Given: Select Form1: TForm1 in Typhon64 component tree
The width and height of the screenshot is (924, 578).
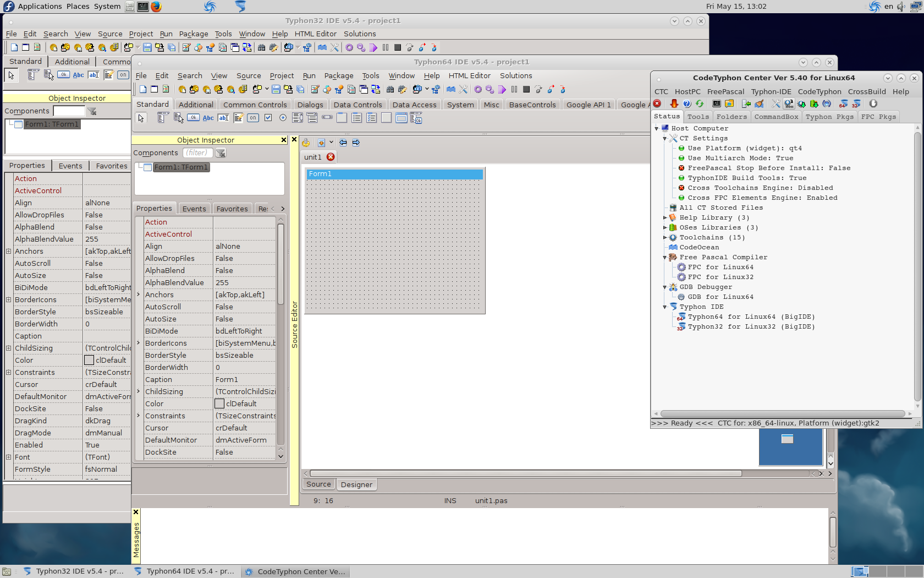Looking at the screenshot, I should 181,167.
